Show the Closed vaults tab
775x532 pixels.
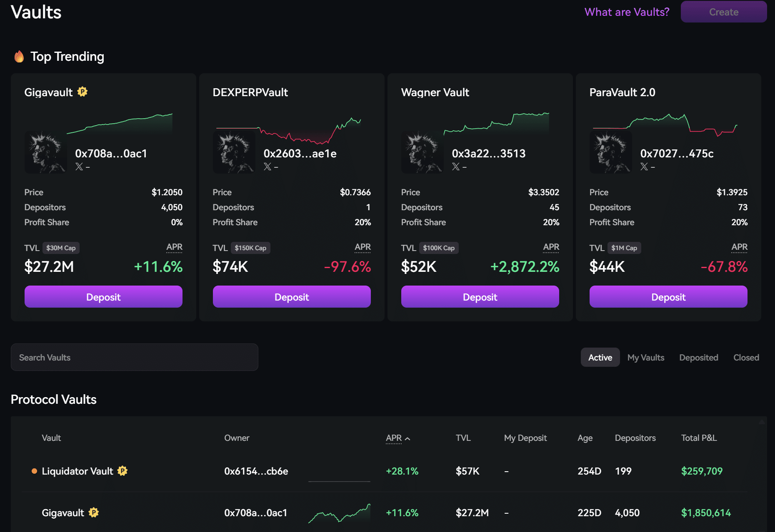point(746,358)
